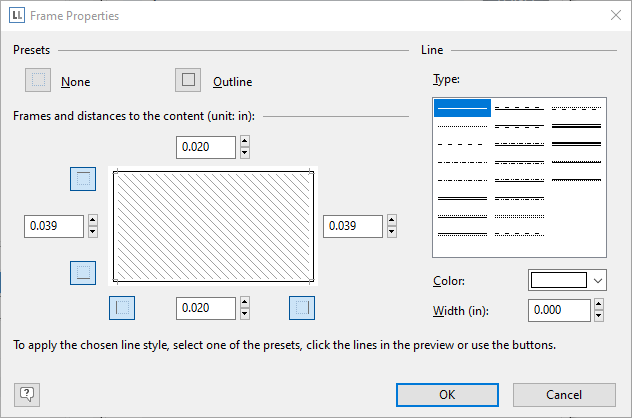Viewport: 632px width, 418px height.
Task: Choose the dashed line in first column
Action: pyautogui.click(x=461, y=144)
